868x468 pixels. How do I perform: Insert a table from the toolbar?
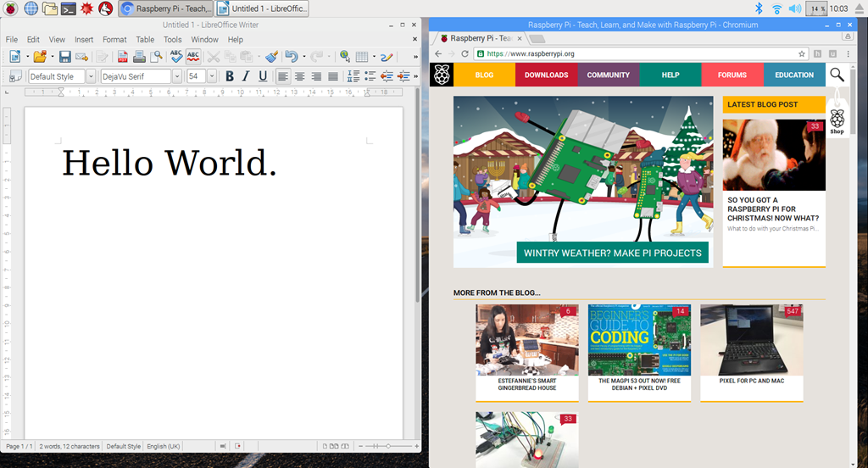coord(361,57)
